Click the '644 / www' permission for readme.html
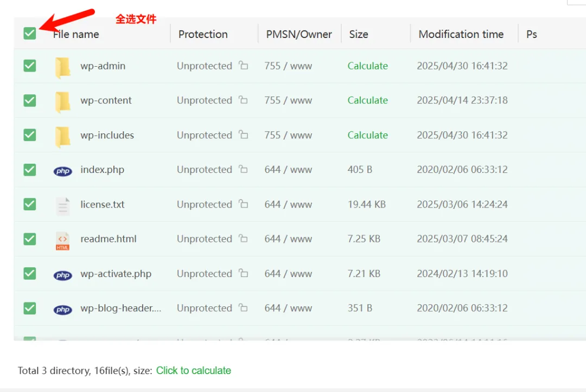The height and width of the screenshot is (392, 586). 288,239
